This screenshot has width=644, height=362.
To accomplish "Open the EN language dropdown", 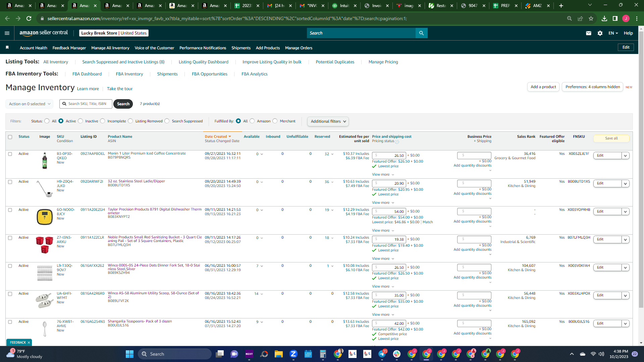I will pos(613,33).
